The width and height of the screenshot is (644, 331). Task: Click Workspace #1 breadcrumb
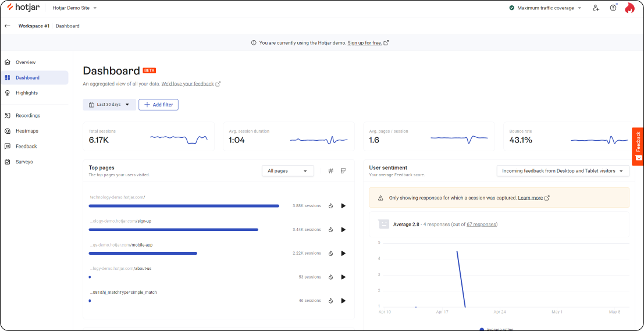[x=34, y=26]
